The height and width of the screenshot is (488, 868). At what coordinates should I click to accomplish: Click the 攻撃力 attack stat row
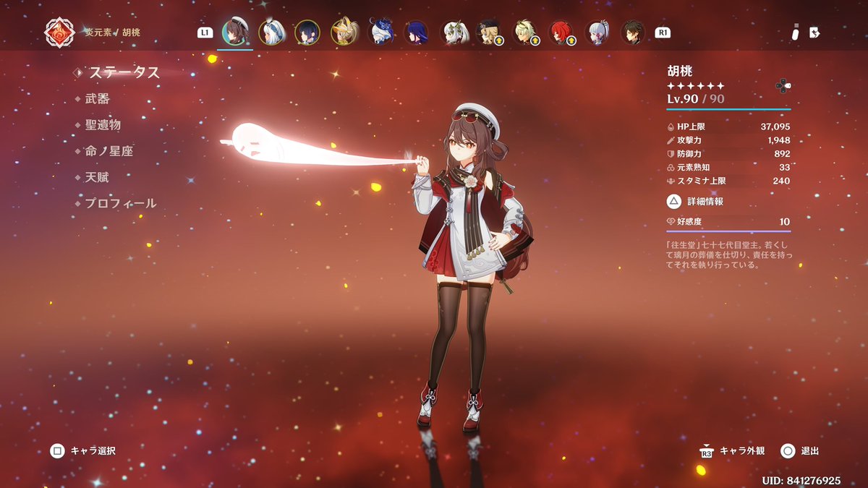click(728, 140)
